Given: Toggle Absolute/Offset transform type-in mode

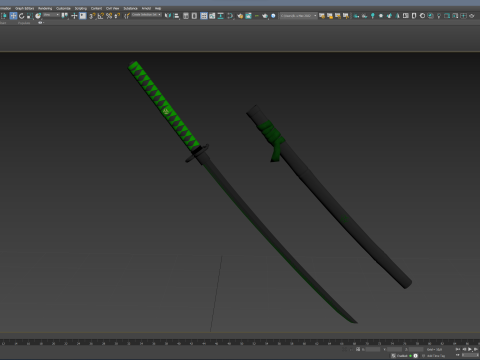Looking at the screenshot, I should [x=358, y=349].
